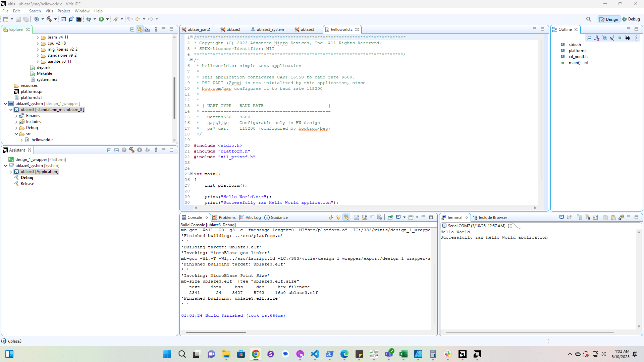The width and height of the screenshot is (644, 362).
Task: Toggle Hide Fields in Outline toolbar
Action: tap(604, 38)
